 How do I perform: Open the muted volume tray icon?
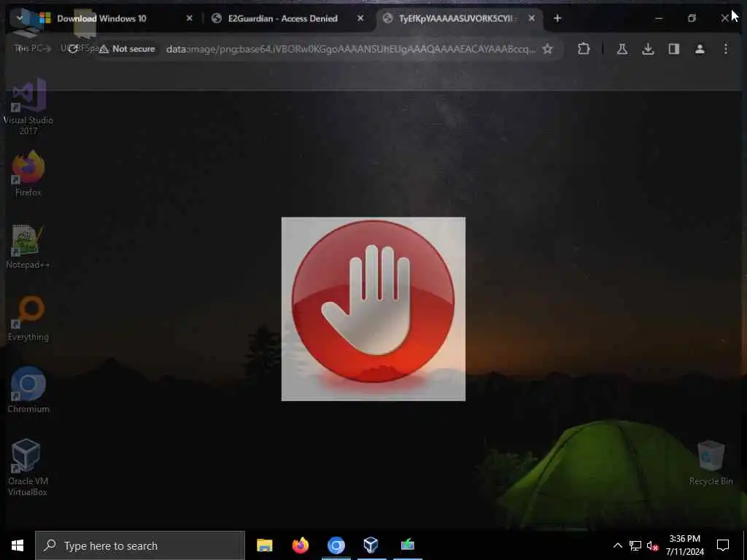[x=653, y=545]
